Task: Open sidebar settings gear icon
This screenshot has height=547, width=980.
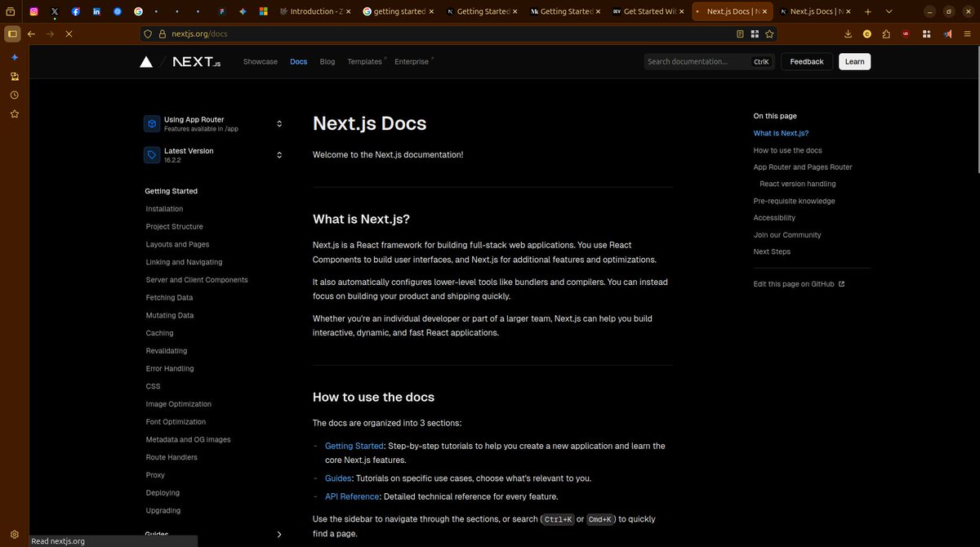Action: (14, 534)
